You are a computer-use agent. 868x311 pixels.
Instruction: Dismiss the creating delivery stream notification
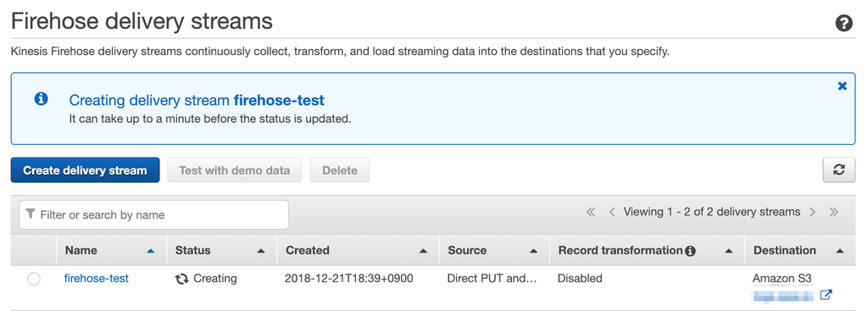click(x=842, y=86)
